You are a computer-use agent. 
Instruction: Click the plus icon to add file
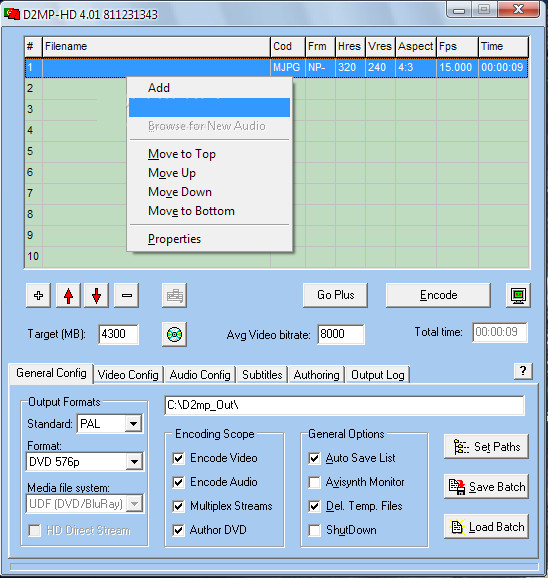38,295
